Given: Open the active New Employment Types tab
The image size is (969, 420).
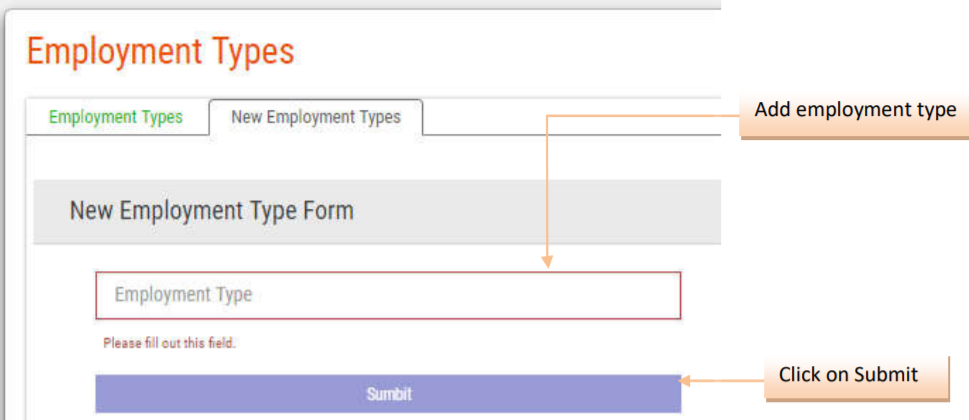Looking at the screenshot, I should click(x=315, y=117).
